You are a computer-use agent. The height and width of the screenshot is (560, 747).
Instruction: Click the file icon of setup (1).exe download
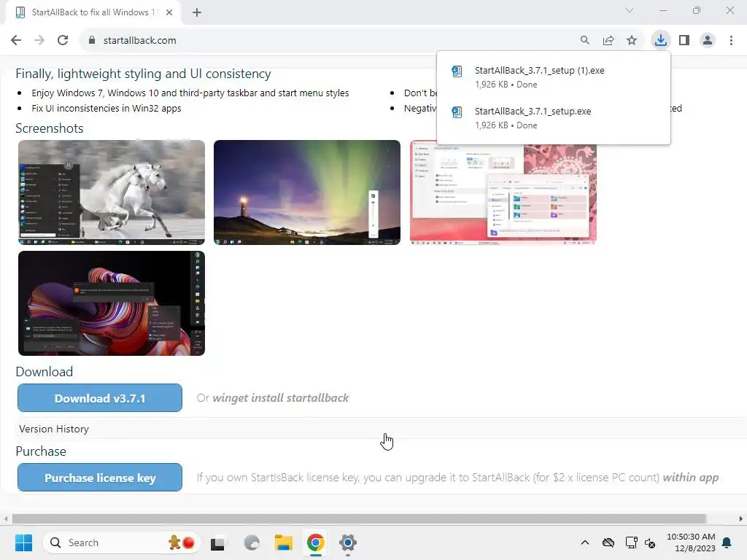pyautogui.click(x=457, y=71)
